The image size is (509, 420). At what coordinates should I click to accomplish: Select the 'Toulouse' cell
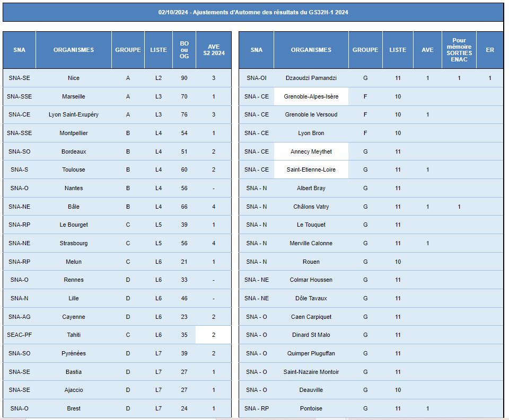click(74, 169)
